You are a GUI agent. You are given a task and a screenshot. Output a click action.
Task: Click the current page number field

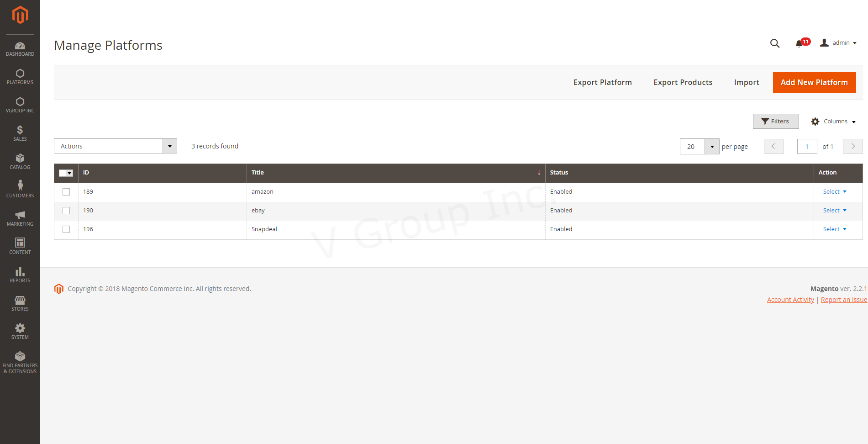tap(806, 147)
